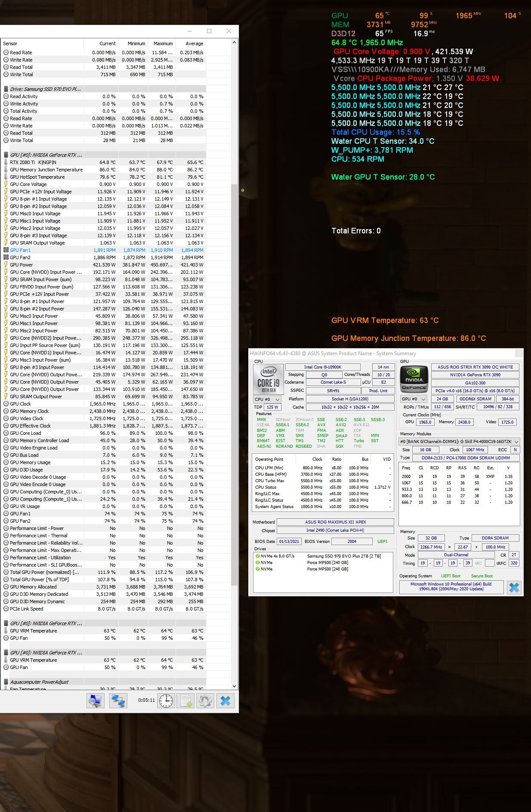Open the GPU #0 selector dropdown

click(x=413, y=399)
